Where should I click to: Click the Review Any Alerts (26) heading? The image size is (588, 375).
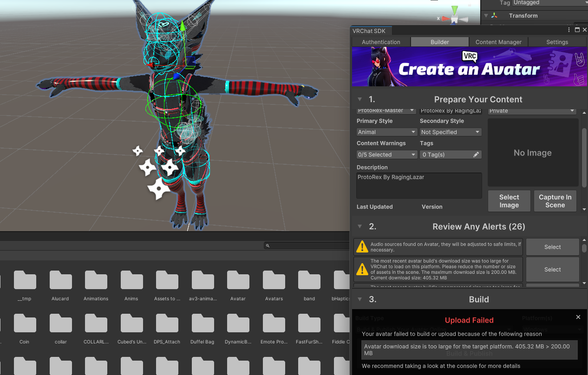point(478,226)
